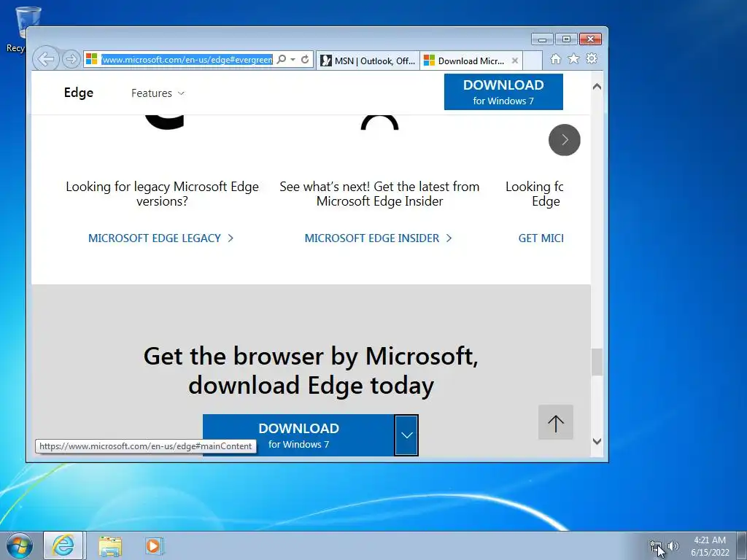This screenshot has width=747, height=560.
Task: Open Windows Explorer from the taskbar
Action: click(110, 546)
